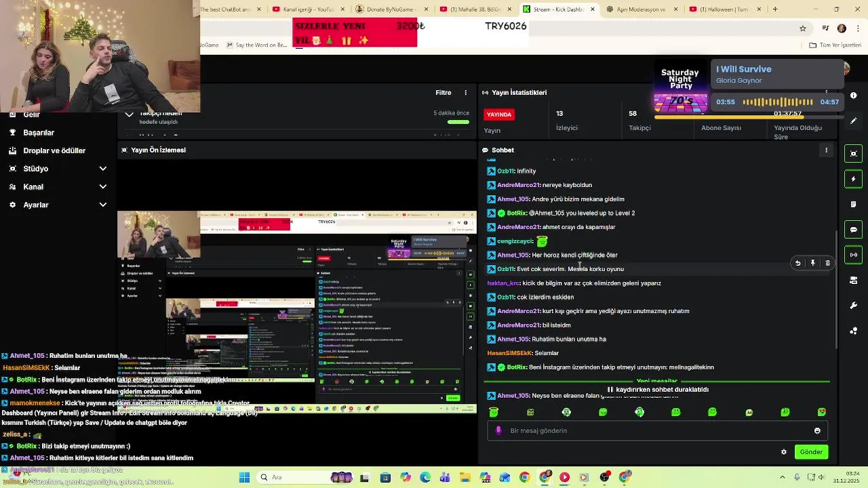Insert the headphones green emote
This screenshot has height=488, width=868.
pos(639,412)
